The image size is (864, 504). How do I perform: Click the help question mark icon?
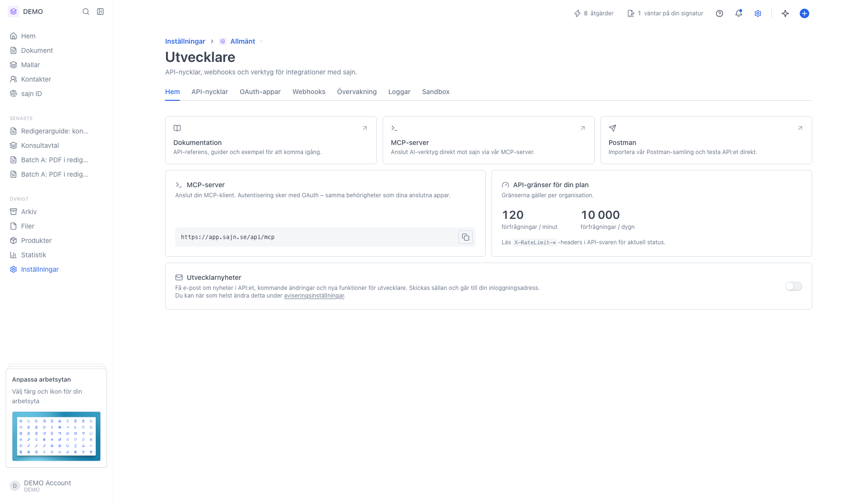point(720,13)
